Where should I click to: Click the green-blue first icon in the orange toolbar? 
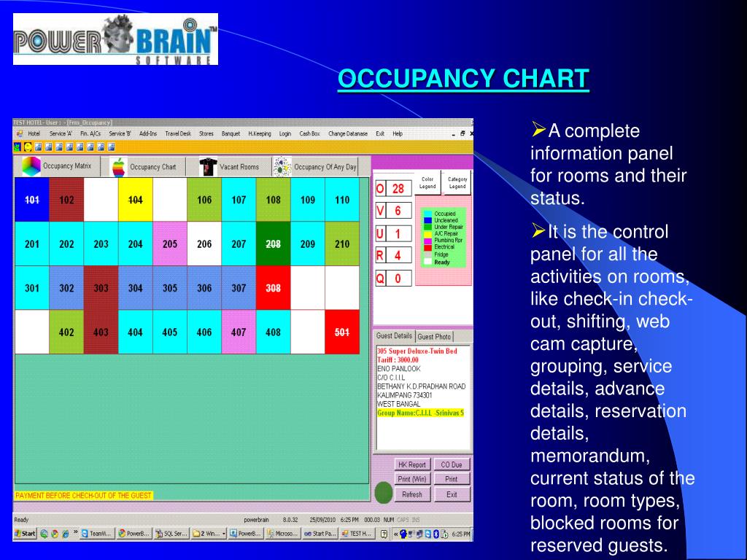tap(18, 147)
